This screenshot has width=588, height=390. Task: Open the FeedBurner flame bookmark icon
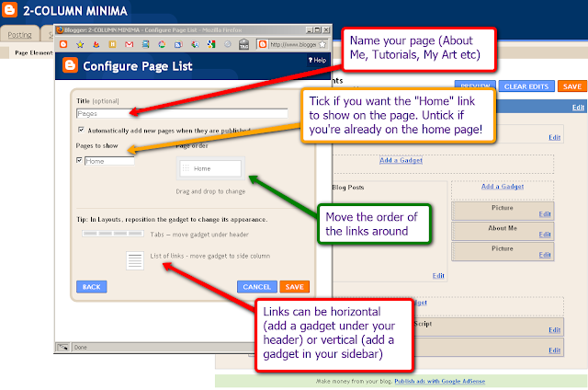click(x=96, y=44)
